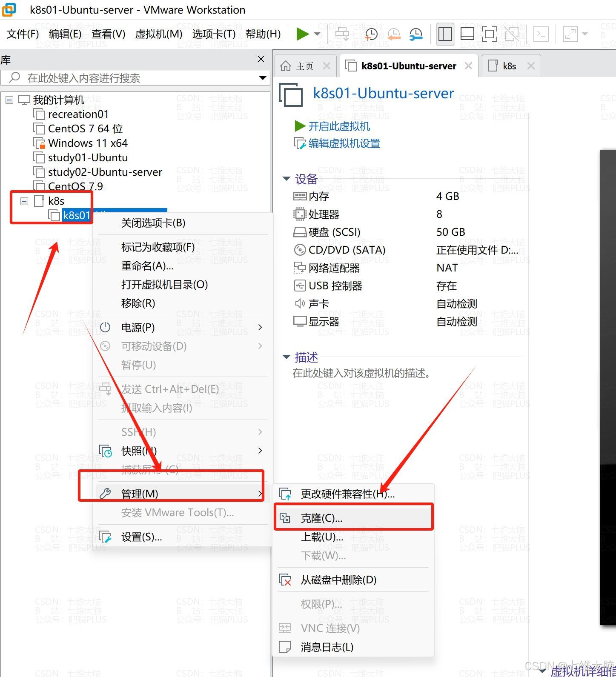The width and height of the screenshot is (616, 677).
Task: Collapse the 描述 section
Action: tap(287, 357)
